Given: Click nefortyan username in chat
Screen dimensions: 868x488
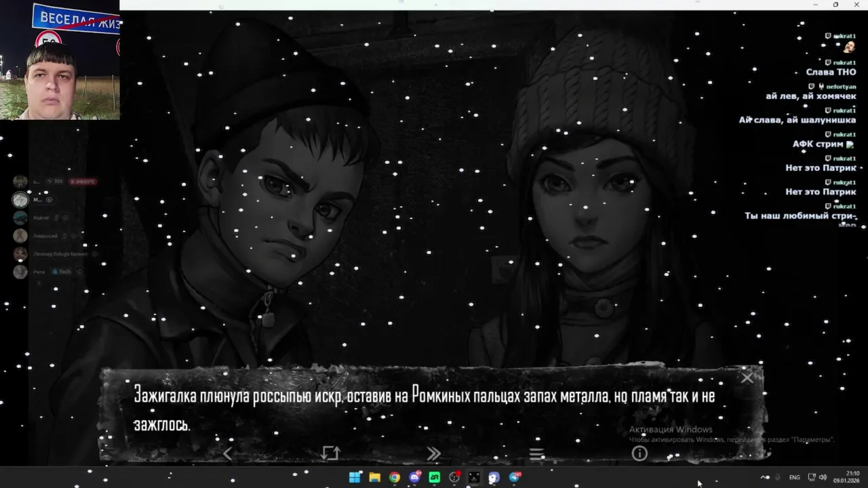Looking at the screenshot, I should point(841,87).
